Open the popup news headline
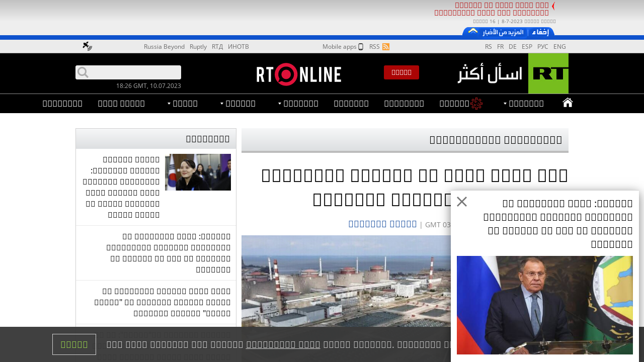 coord(557,224)
